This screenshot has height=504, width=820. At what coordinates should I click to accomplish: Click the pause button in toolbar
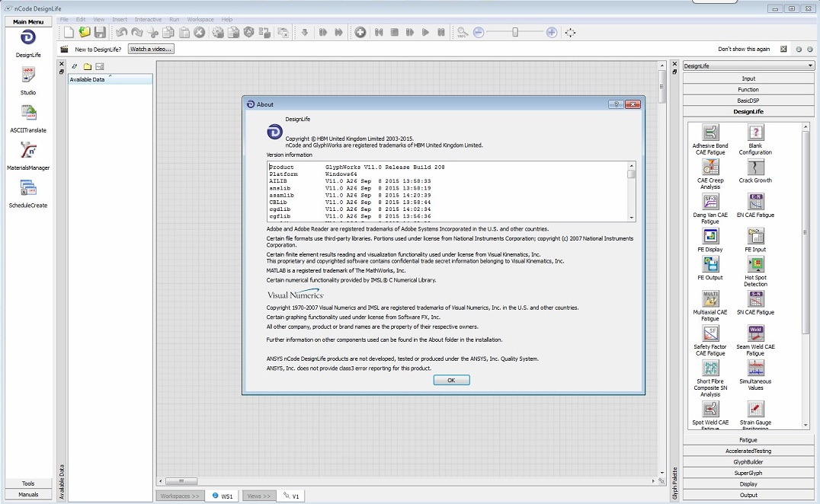click(x=441, y=33)
